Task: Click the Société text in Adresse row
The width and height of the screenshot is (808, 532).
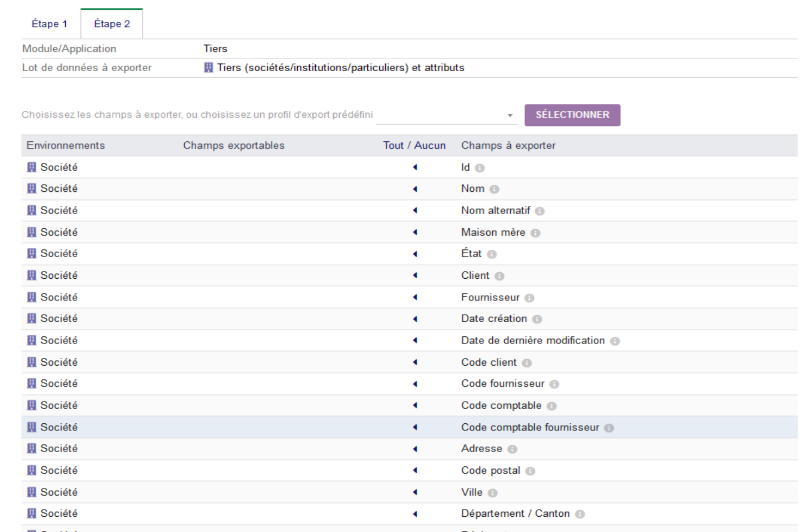Action: 59,448
